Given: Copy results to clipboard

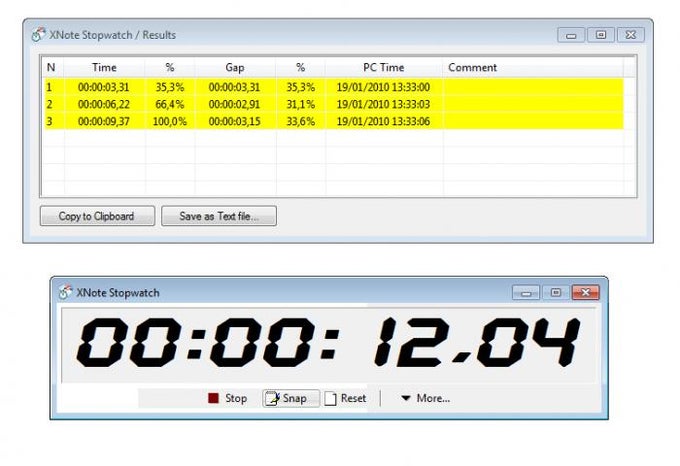Looking at the screenshot, I should (x=97, y=216).
